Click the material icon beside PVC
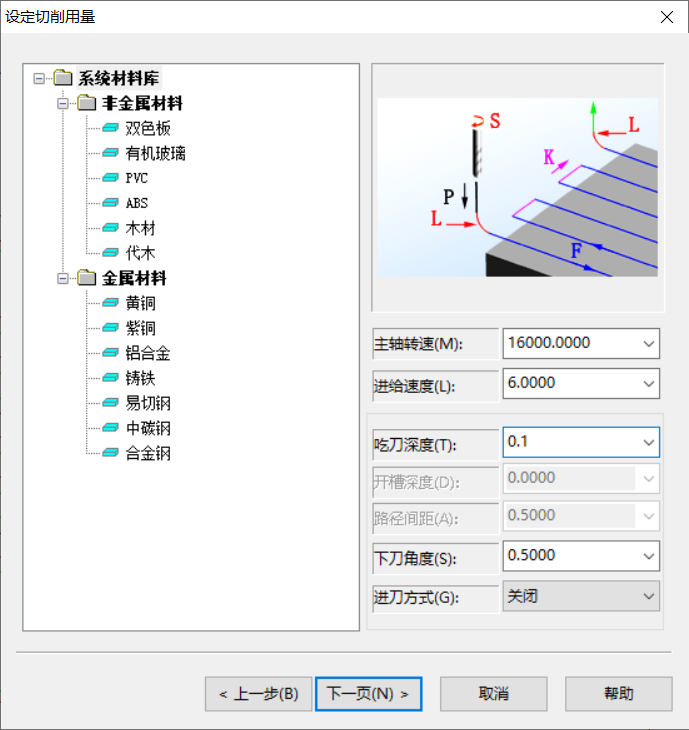Image resolution: width=689 pixels, height=730 pixels. click(110, 178)
